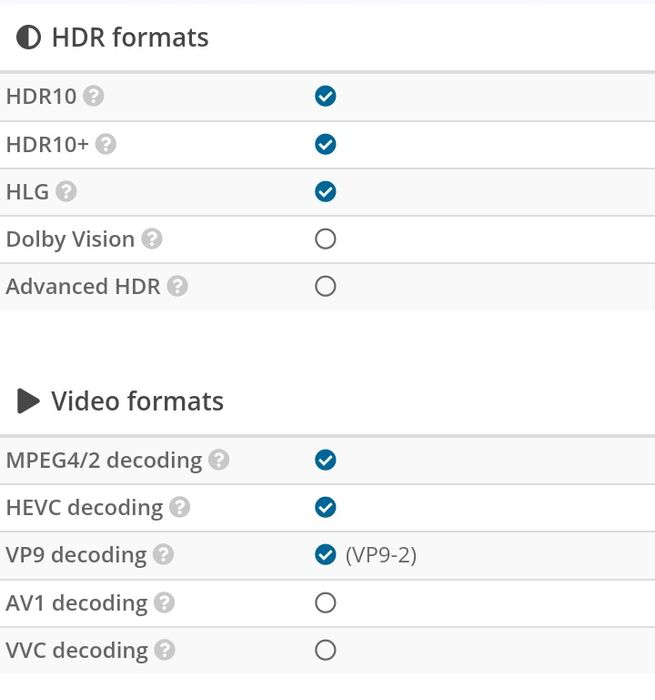
Task: Open the HDR10+ help tooltip icon
Action: [106, 144]
